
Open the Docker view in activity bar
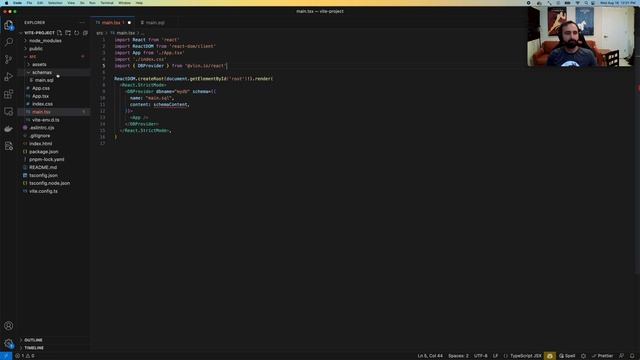tap(9, 129)
